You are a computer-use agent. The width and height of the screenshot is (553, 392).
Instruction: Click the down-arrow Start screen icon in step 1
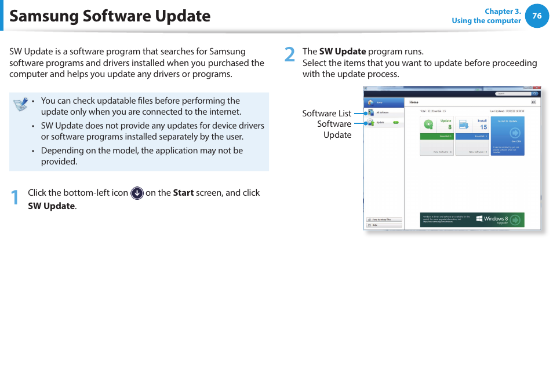137,193
